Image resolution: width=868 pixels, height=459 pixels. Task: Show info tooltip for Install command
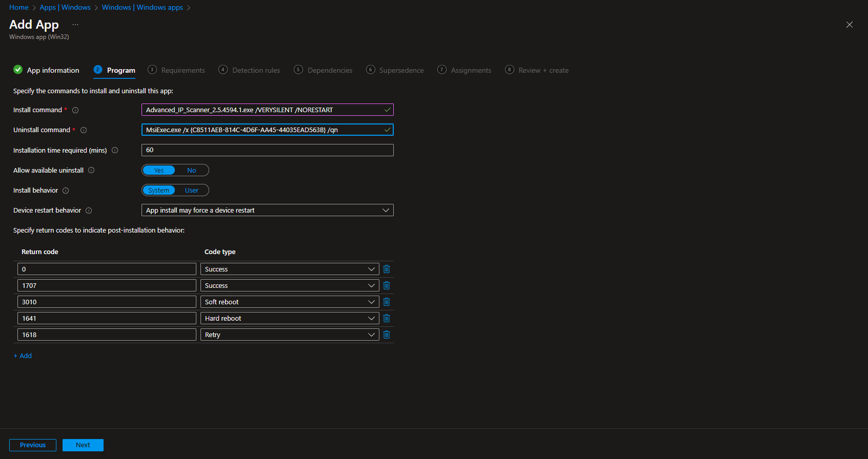[75, 110]
